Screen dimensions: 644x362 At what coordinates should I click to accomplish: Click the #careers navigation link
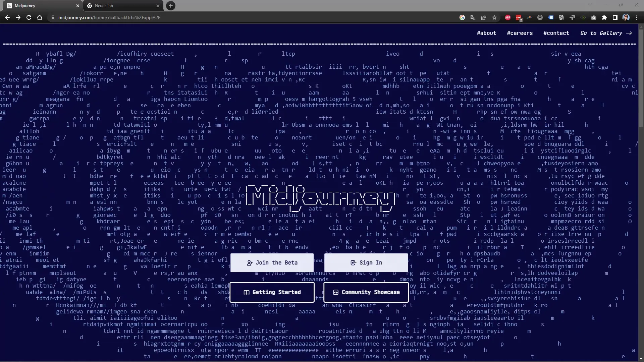[520, 33]
